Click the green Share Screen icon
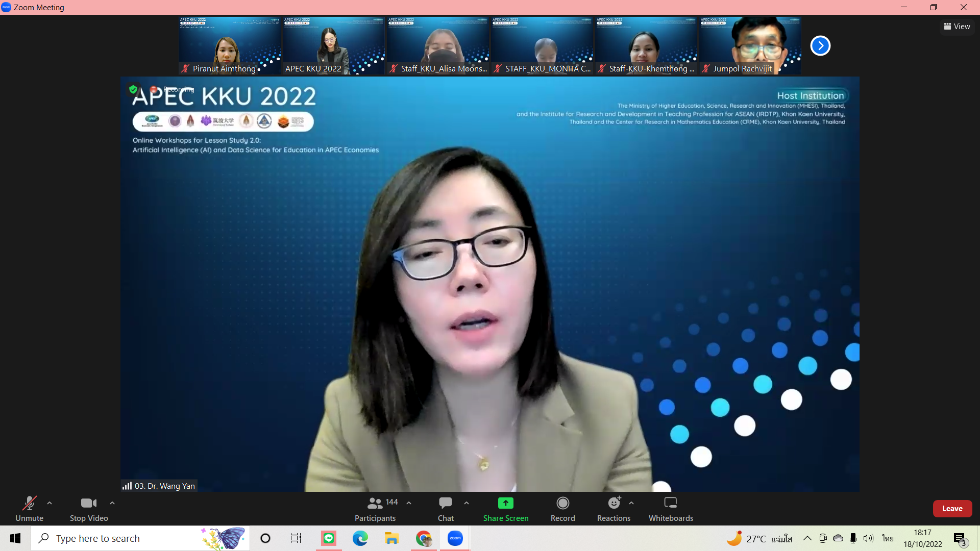 (x=505, y=503)
